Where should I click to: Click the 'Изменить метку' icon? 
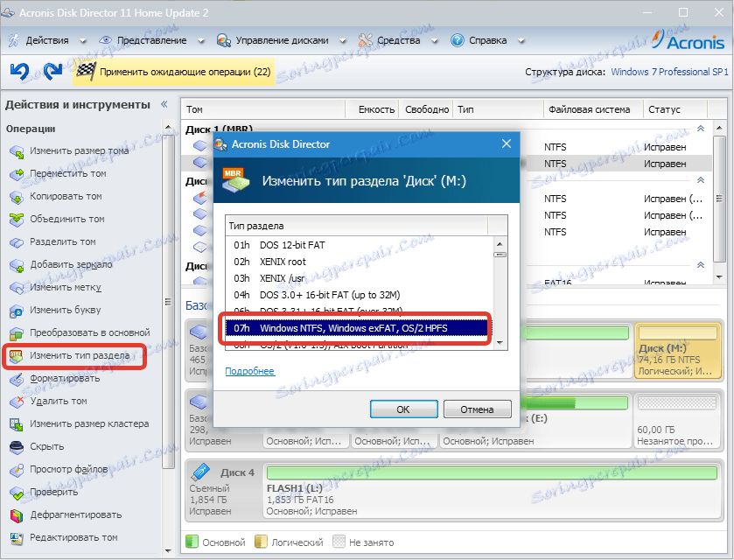click(x=17, y=288)
